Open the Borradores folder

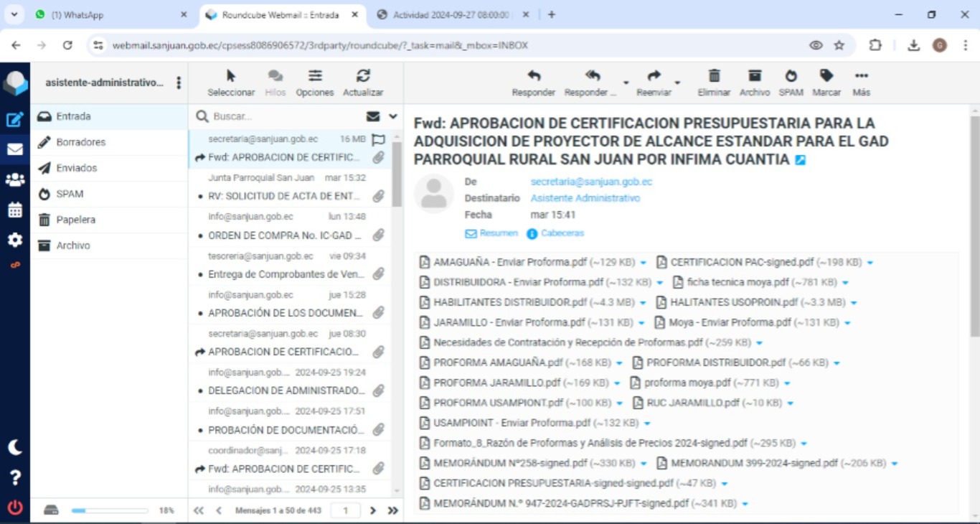tap(80, 142)
